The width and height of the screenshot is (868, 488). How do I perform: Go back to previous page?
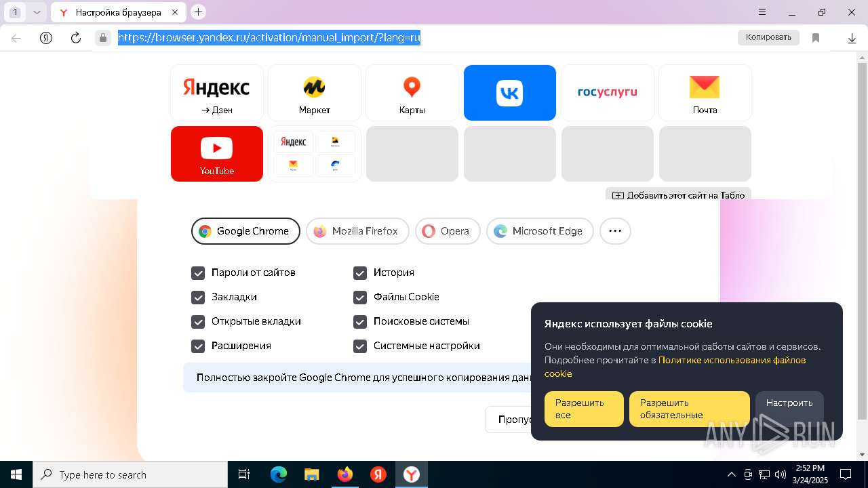(16, 38)
